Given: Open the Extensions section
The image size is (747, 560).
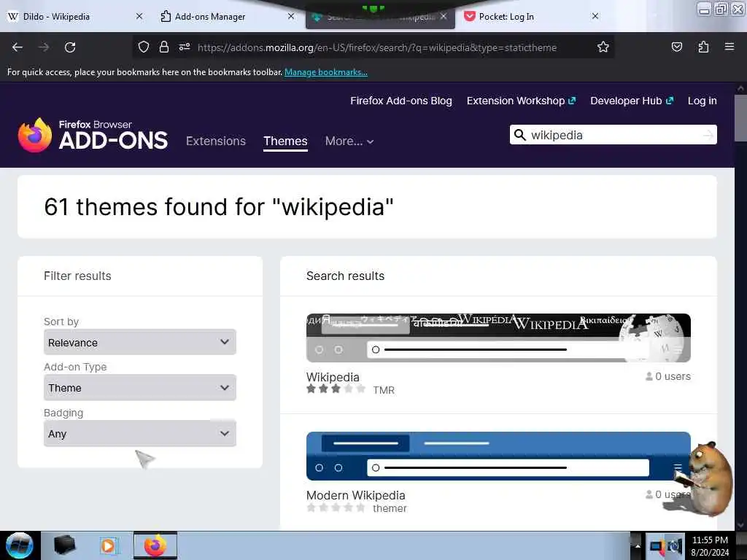Looking at the screenshot, I should coord(216,141).
